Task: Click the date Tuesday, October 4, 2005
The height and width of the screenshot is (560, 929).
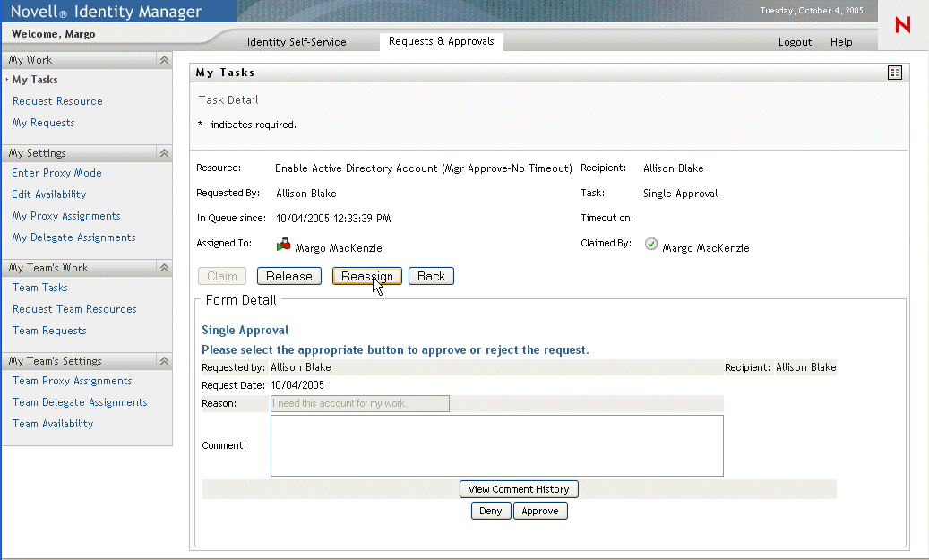Action: (x=812, y=11)
